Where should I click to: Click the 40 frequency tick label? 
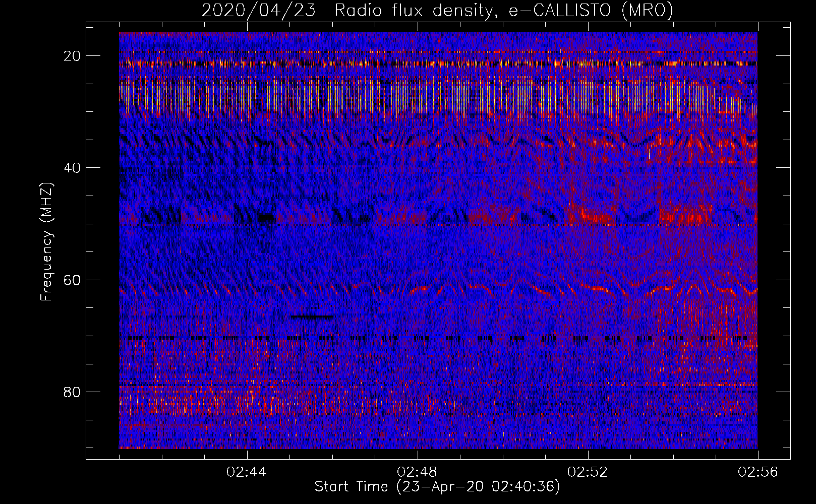point(73,168)
